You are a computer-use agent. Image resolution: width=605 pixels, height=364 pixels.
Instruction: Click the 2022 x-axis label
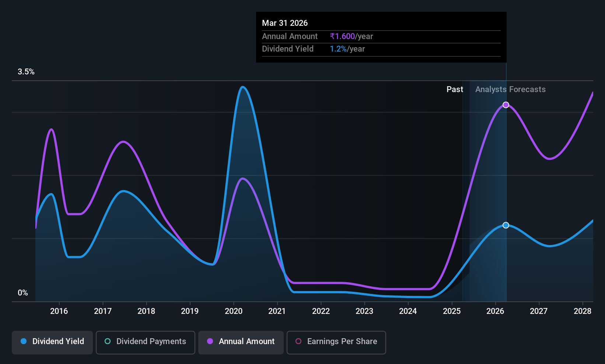point(321,311)
